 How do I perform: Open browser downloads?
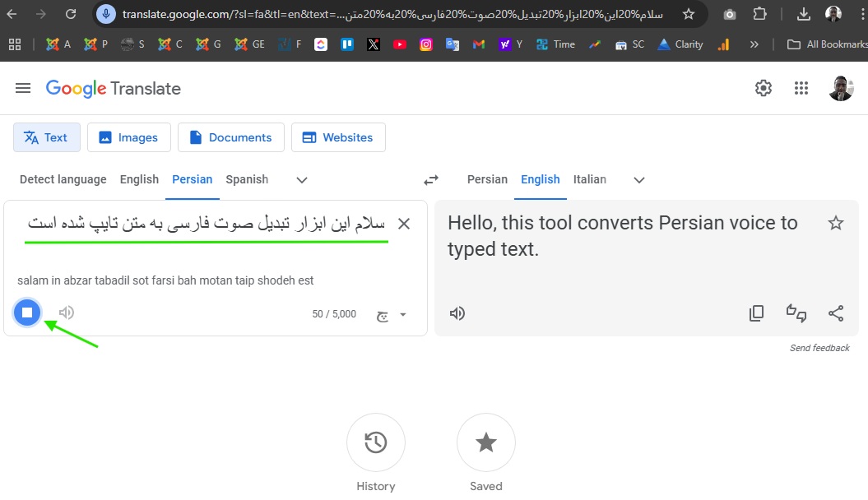[x=803, y=14]
